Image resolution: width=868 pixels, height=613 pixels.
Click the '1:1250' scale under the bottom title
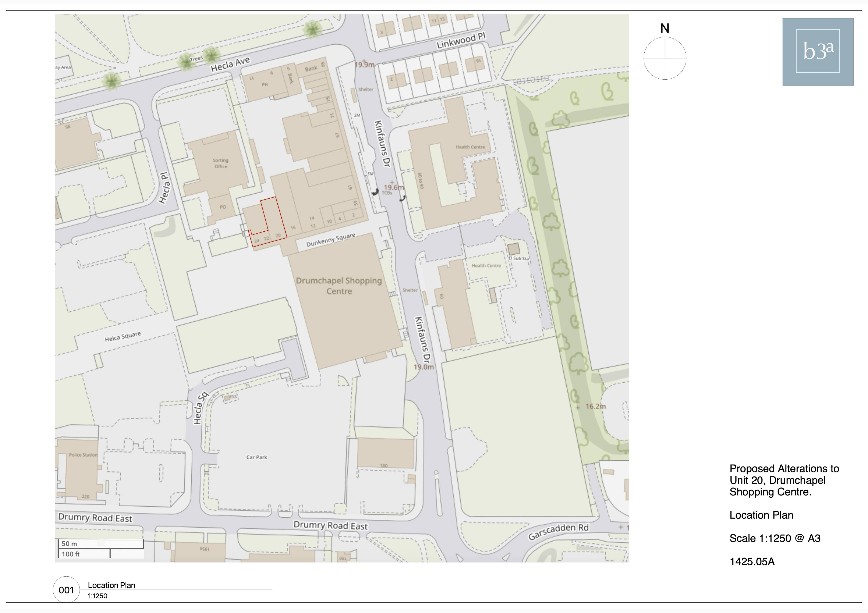(97, 596)
